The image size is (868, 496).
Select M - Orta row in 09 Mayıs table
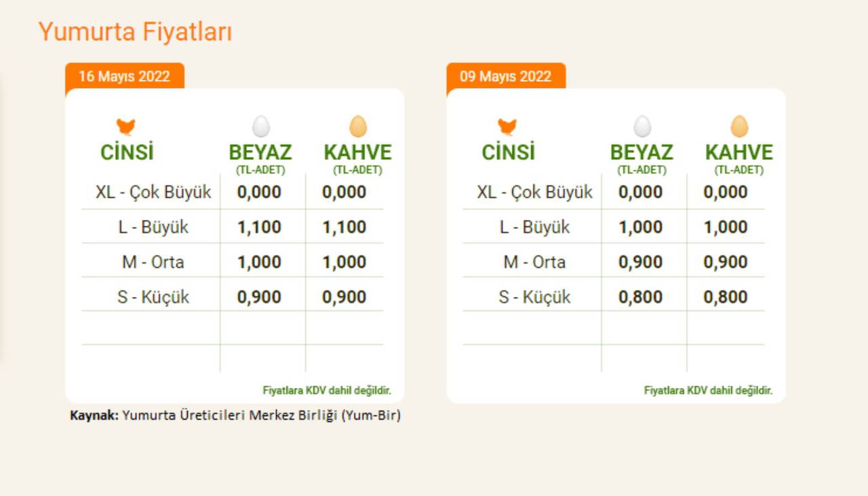534,262
